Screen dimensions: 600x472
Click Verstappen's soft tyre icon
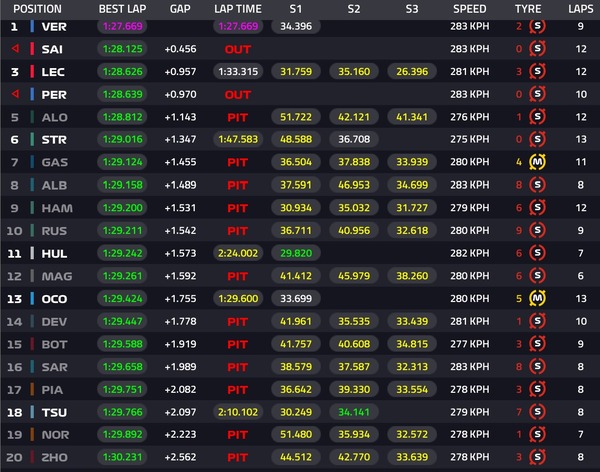(x=537, y=26)
